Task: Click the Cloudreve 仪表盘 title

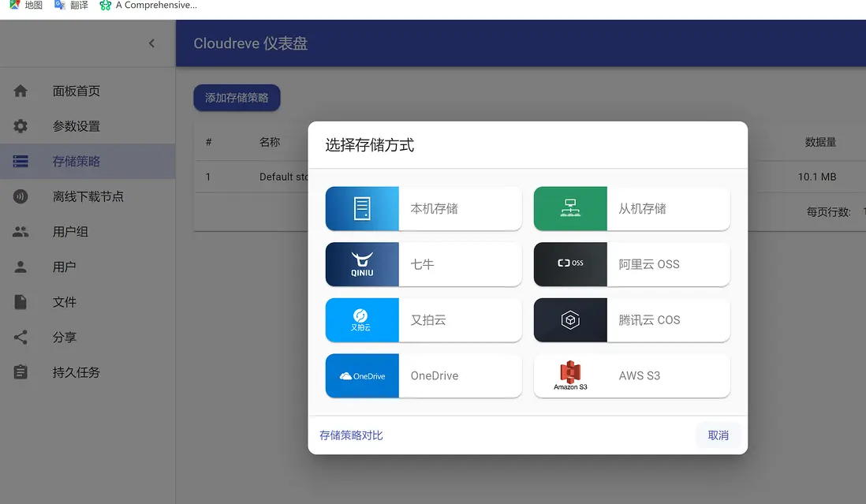Action: [250, 43]
